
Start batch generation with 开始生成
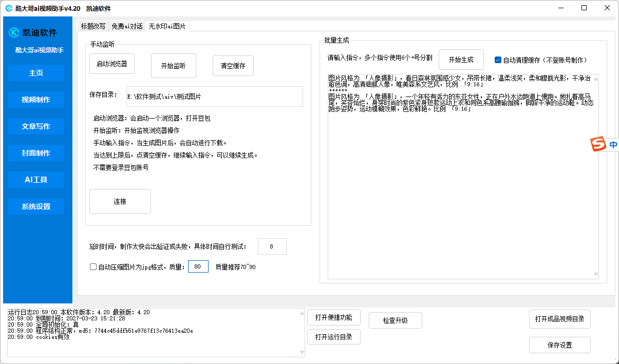(x=462, y=59)
